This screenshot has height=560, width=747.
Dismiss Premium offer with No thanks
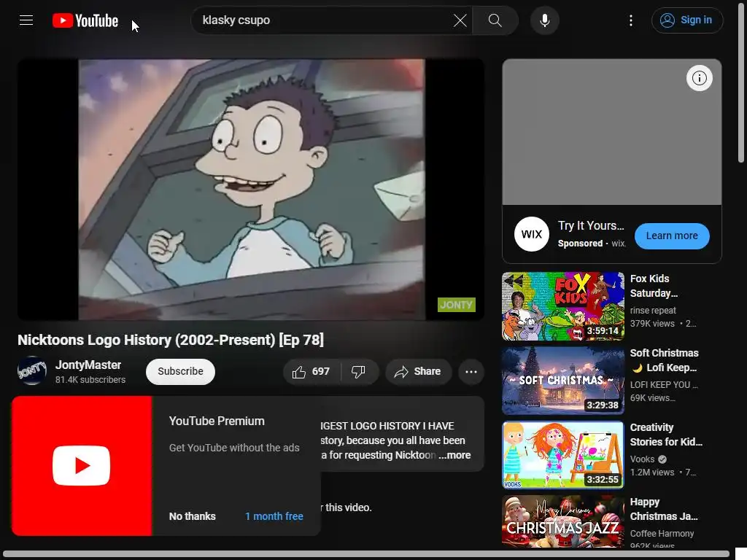tap(193, 516)
